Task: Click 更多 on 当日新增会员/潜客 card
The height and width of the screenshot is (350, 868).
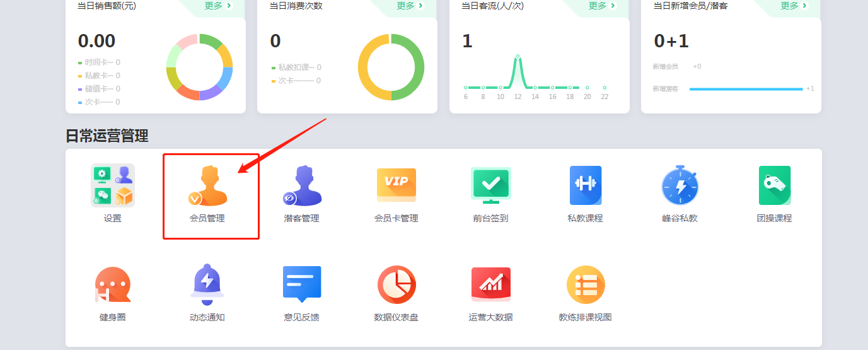Action: [794, 6]
